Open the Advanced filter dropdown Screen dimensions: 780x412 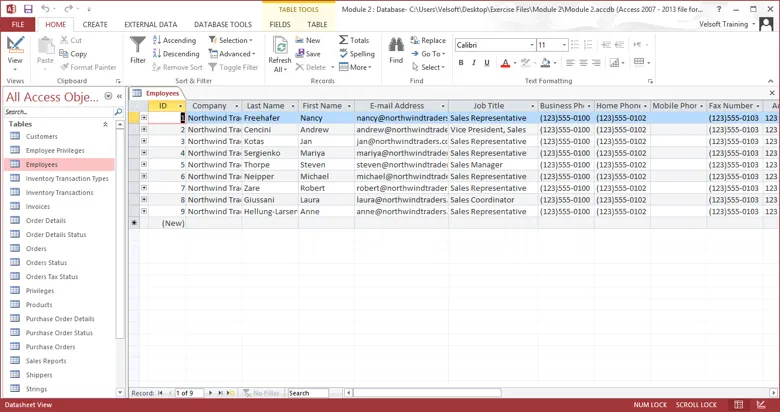pyautogui.click(x=232, y=54)
